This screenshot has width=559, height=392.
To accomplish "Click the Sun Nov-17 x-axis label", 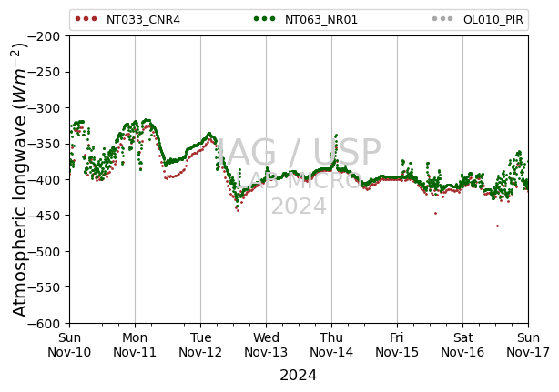I will pyautogui.click(x=528, y=345).
